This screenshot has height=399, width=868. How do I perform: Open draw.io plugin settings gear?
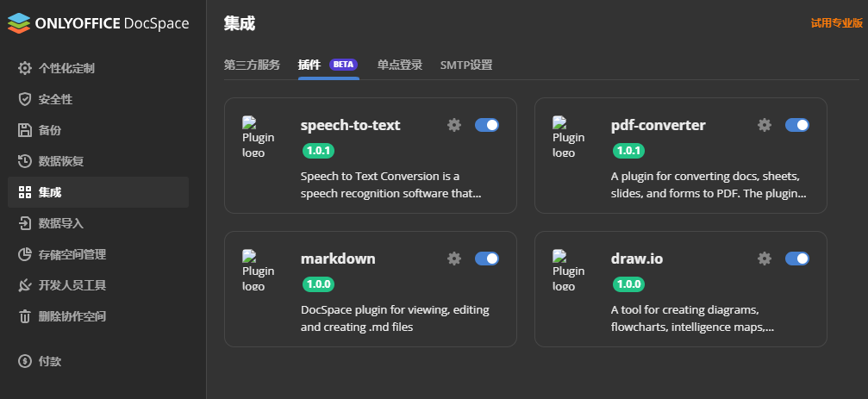tap(765, 259)
